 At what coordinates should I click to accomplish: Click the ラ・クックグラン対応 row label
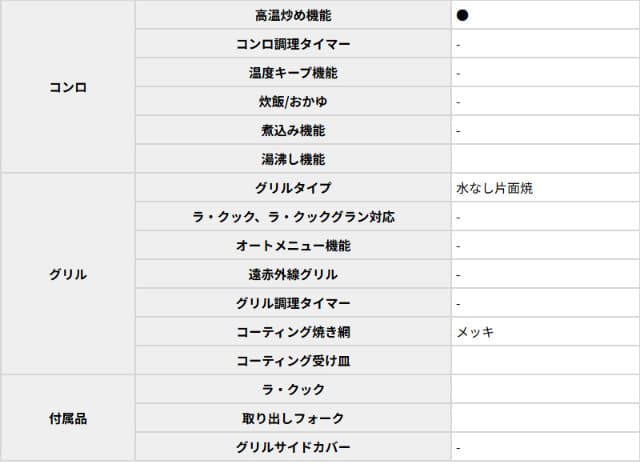click(x=293, y=217)
